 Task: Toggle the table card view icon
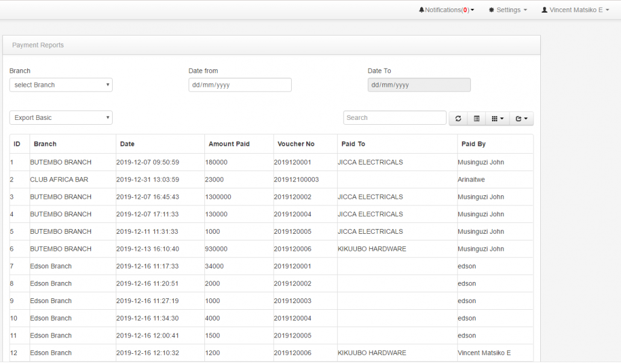pyautogui.click(x=476, y=119)
